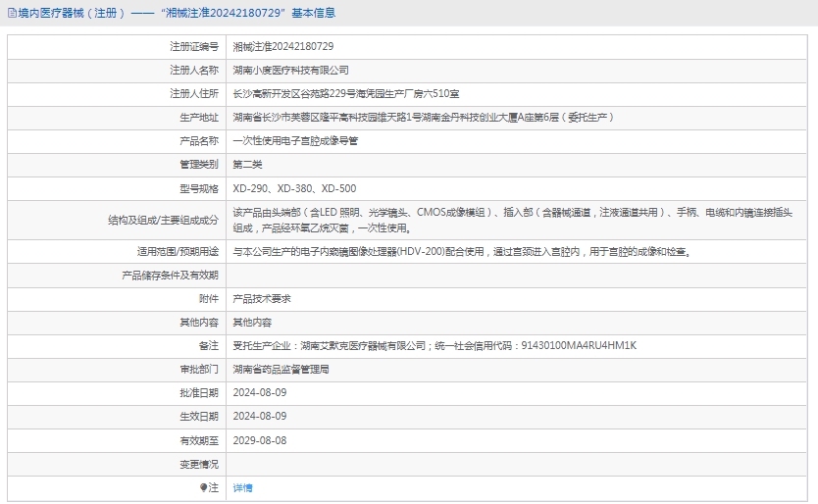Select registration number 湘械注准20242180729 in the table
818x504 pixels.
click(x=282, y=46)
